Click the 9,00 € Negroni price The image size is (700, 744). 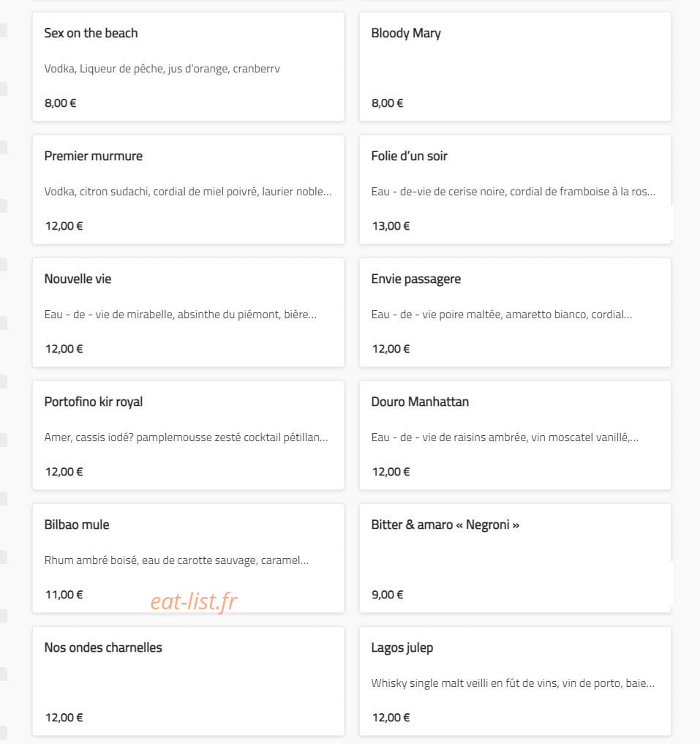click(x=387, y=595)
